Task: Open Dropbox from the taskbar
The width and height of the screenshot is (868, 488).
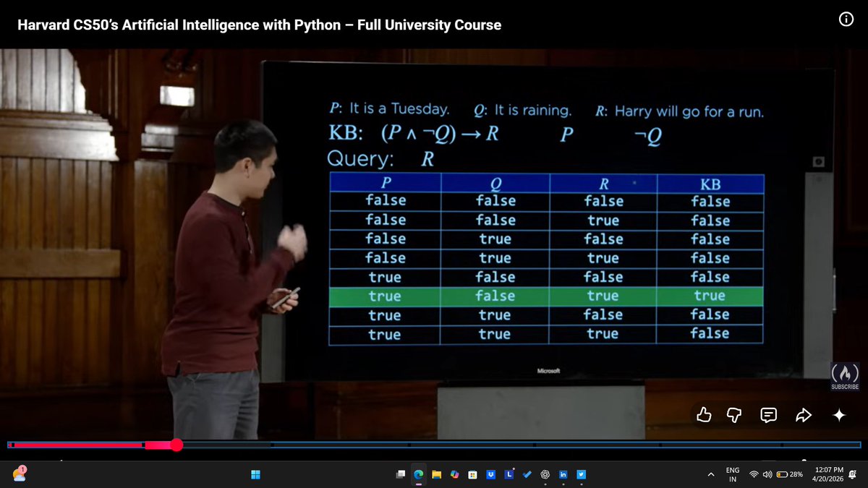Action: [x=490, y=475]
